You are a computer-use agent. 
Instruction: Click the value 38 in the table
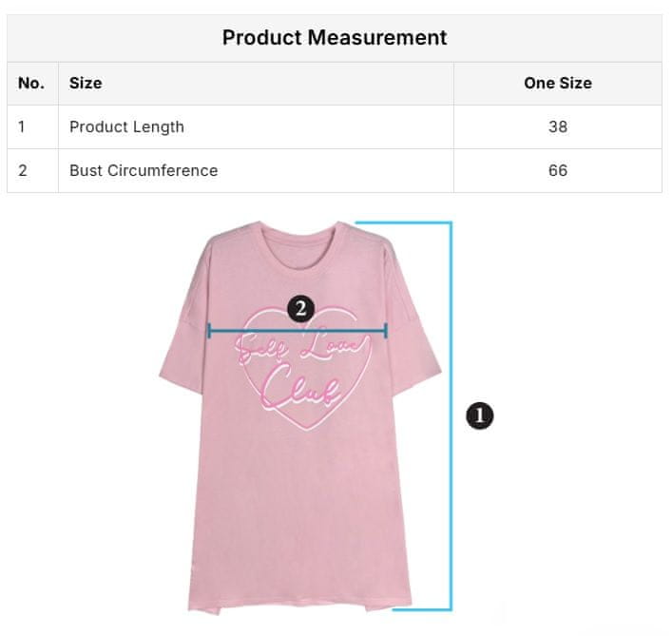558,127
